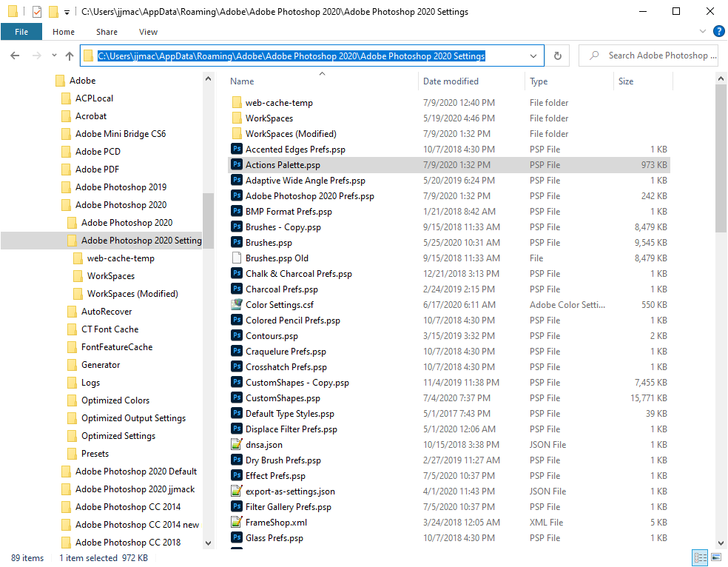Select AutoRecover folder in navigation tree

point(107,312)
